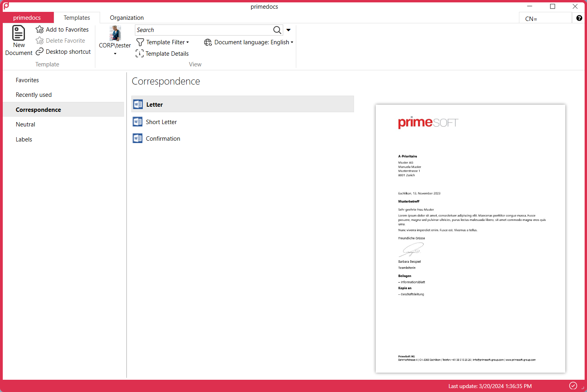587x392 pixels.
Task: Click the primedocs logo in title bar
Action: click(x=6, y=6)
